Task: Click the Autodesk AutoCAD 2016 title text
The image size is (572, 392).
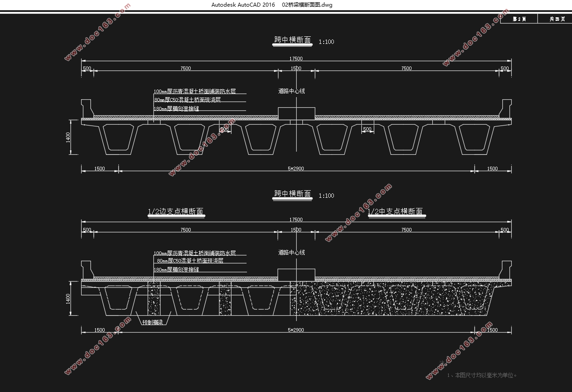Action: (243, 5)
